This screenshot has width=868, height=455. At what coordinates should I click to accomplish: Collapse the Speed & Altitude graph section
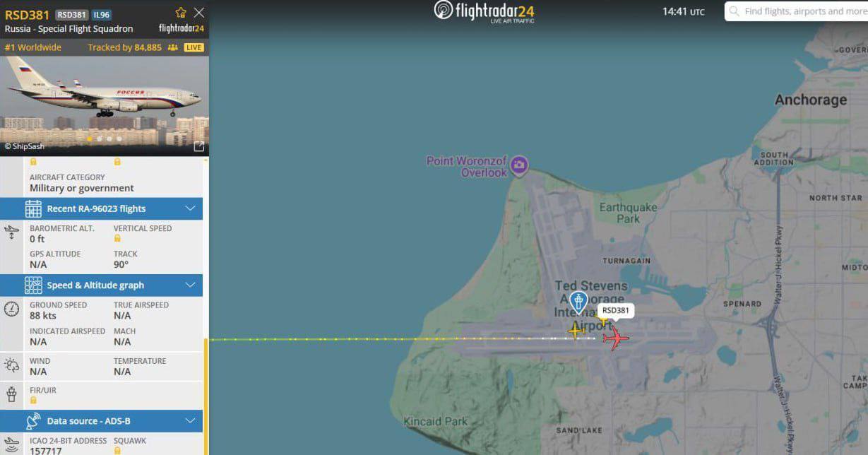[190, 285]
